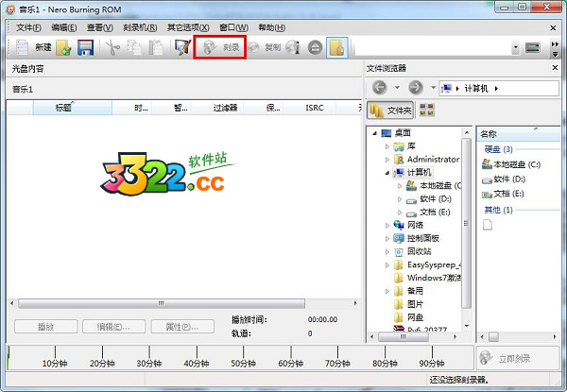The image size is (567, 392).
Task: Toggle the 文件夹 folders view button
Action: 390,111
